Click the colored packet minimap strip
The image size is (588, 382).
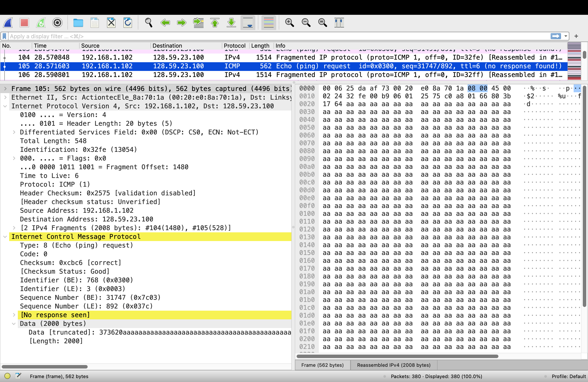coord(574,62)
